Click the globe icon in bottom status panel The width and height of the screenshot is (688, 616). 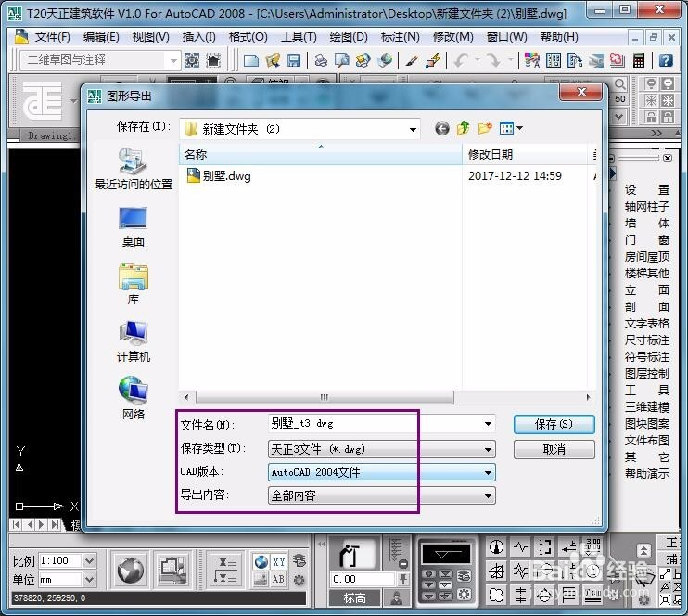pos(131,570)
